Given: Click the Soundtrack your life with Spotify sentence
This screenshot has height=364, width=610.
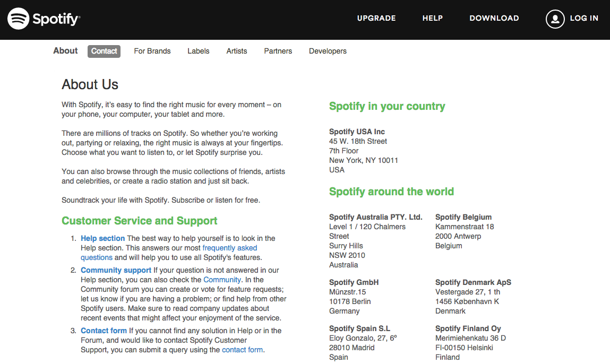Looking at the screenshot, I should pos(116,200).
